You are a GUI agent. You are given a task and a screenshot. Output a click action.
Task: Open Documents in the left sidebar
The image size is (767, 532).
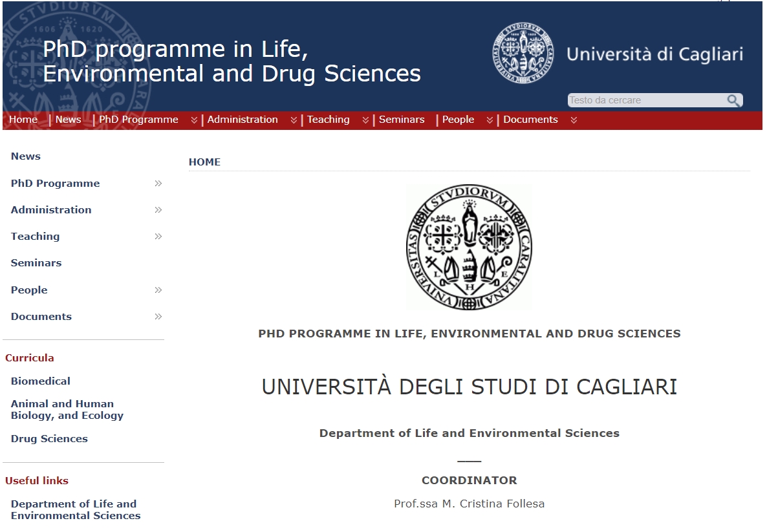click(41, 316)
